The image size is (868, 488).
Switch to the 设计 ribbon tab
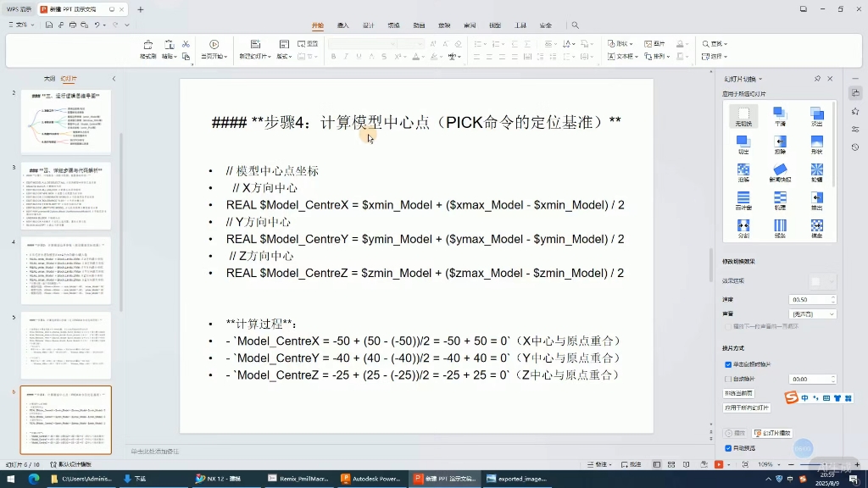click(x=368, y=25)
